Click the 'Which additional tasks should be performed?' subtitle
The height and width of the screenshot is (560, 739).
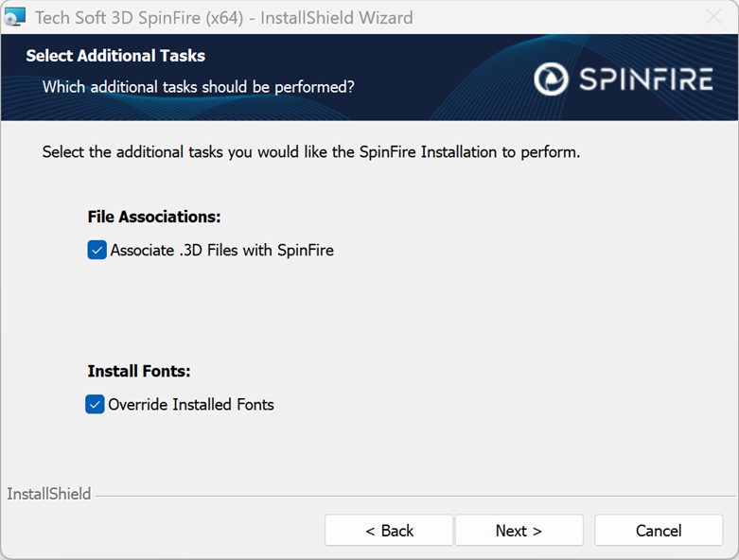(199, 87)
